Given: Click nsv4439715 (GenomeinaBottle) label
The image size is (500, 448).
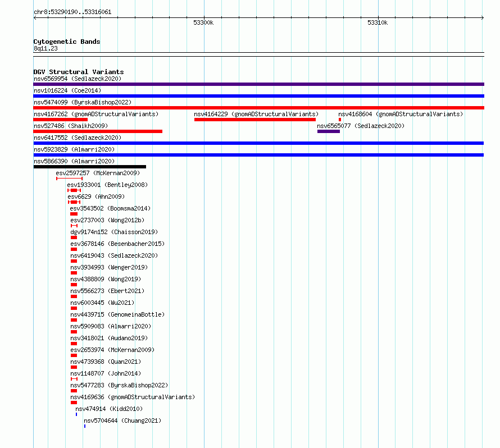Looking at the screenshot, I should point(117,314).
